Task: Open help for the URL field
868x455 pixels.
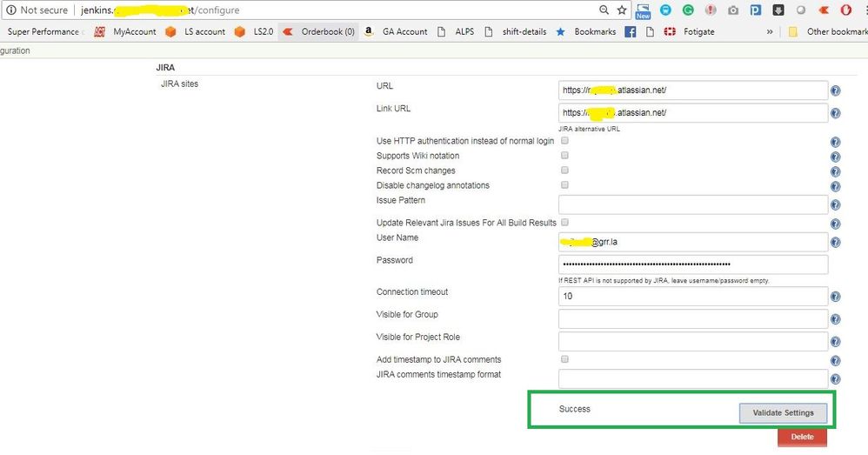Action: [835, 90]
